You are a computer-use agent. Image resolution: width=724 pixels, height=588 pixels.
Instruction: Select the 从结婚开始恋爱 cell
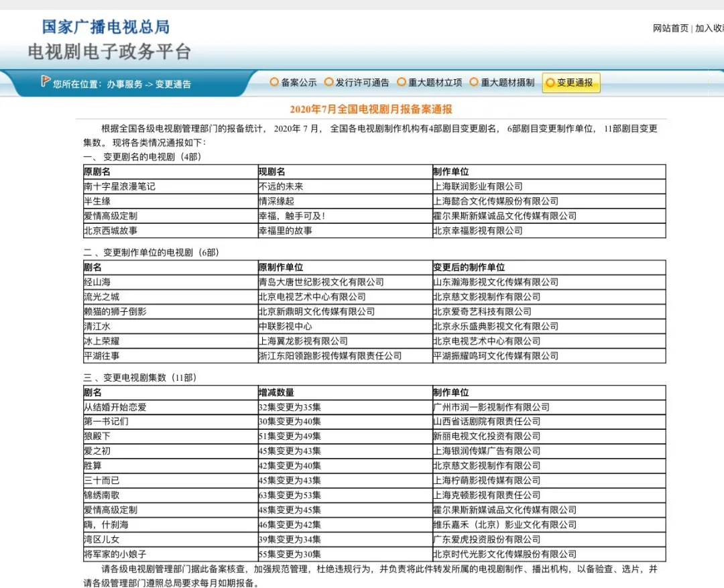[x=170, y=408]
